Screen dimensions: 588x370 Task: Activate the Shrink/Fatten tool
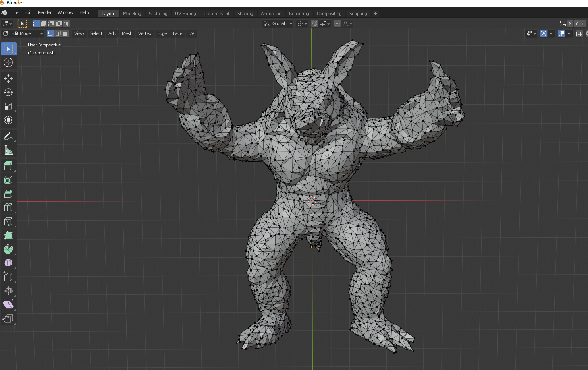(8, 291)
